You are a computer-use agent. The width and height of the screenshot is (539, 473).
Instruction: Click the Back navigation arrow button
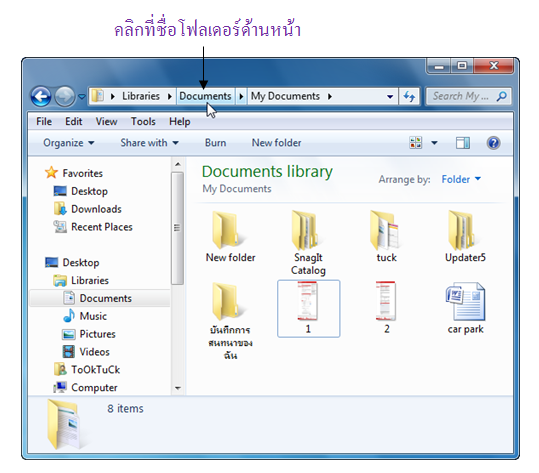(x=41, y=96)
